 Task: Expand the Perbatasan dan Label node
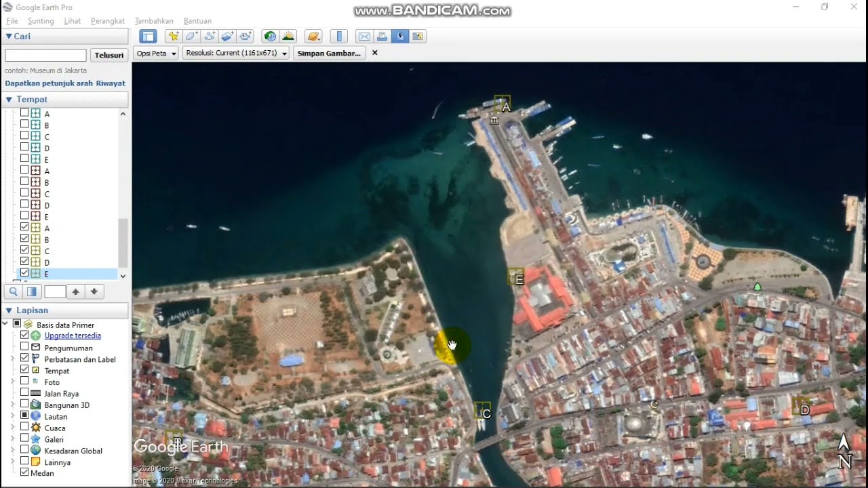pyautogui.click(x=12, y=359)
